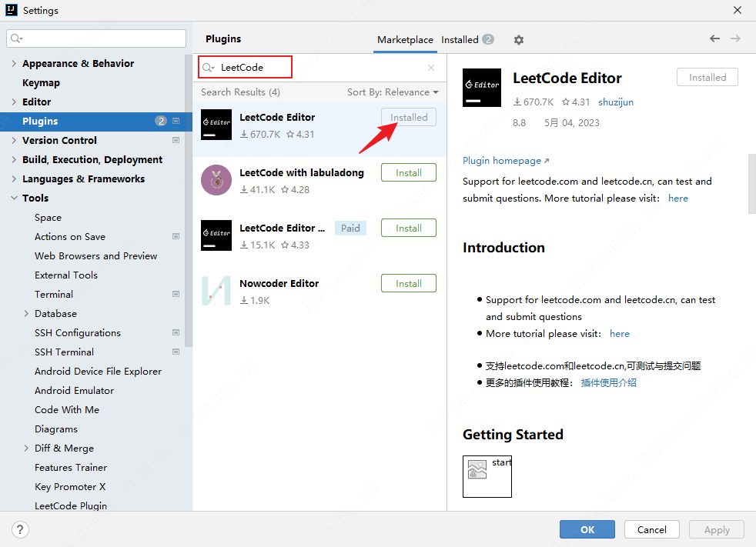Go back with the left arrow
This screenshot has height=547, width=756.
(x=714, y=38)
